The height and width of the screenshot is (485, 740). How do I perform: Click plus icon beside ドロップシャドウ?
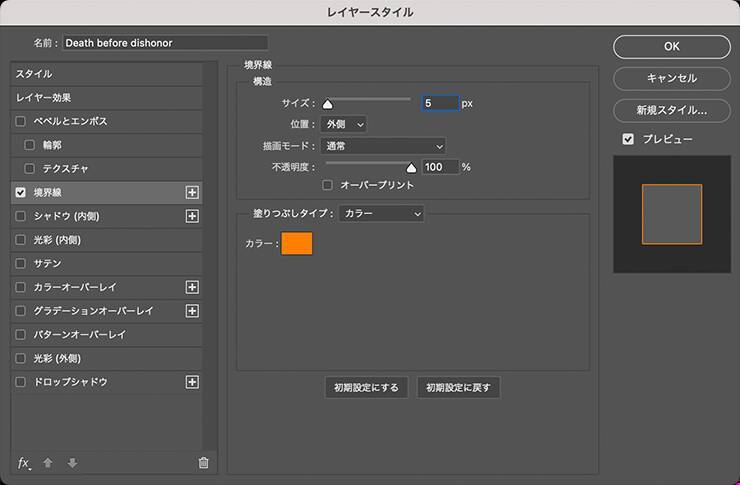193,382
